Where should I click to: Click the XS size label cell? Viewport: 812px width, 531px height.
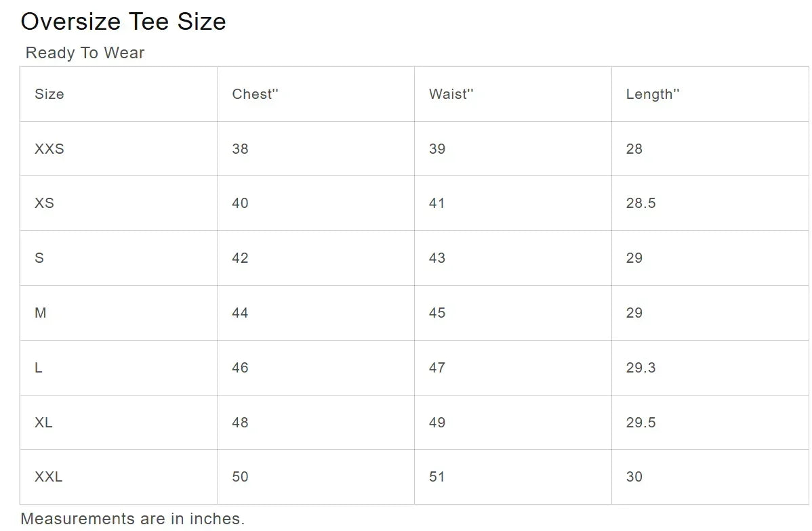pyautogui.click(x=45, y=203)
